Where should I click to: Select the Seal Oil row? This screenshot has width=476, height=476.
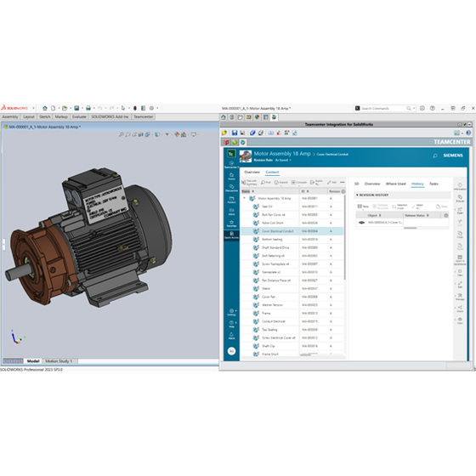[x=292, y=207]
